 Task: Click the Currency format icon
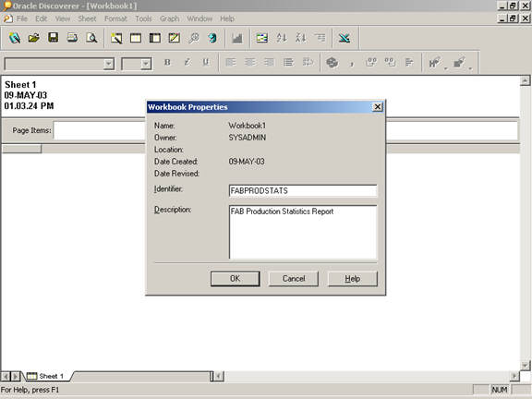(332, 63)
